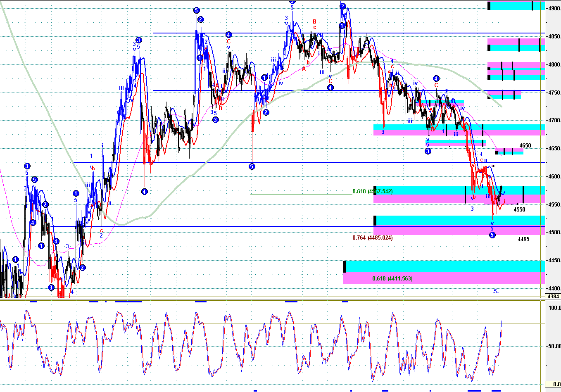
Task: Select the 4850 price axis label
Action: 554,37
